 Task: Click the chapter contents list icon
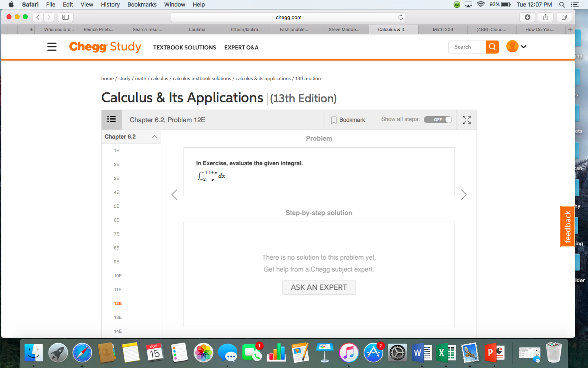pyautogui.click(x=112, y=119)
